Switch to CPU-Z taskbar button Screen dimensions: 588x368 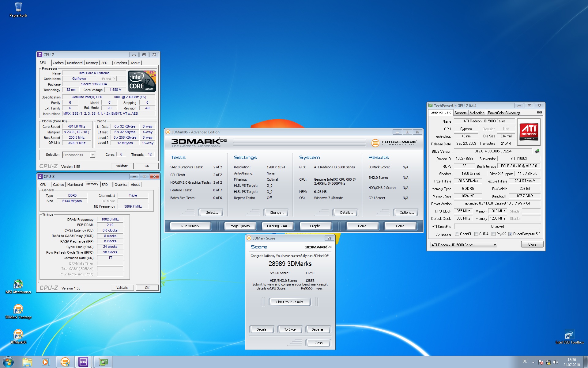click(83, 362)
